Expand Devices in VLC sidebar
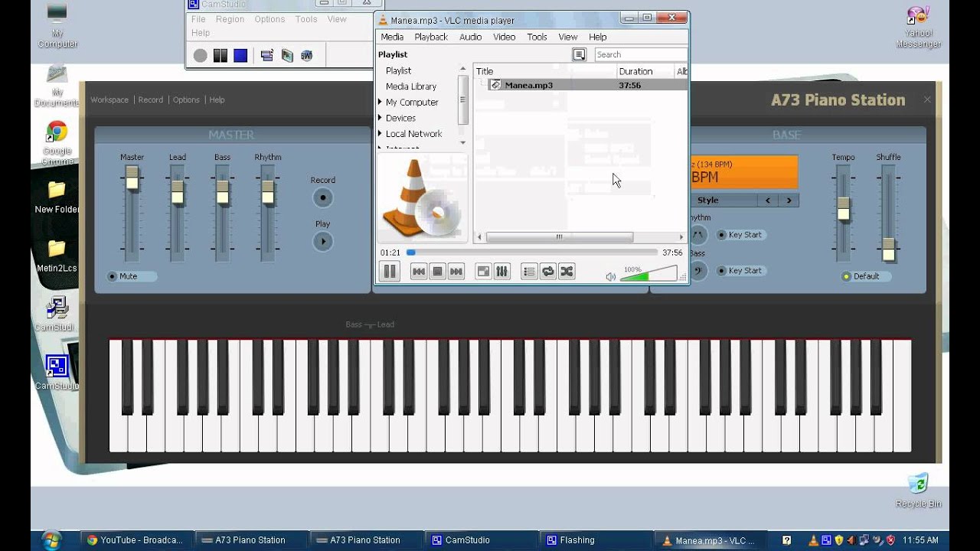Viewport: 980px width, 551px height. click(x=380, y=118)
